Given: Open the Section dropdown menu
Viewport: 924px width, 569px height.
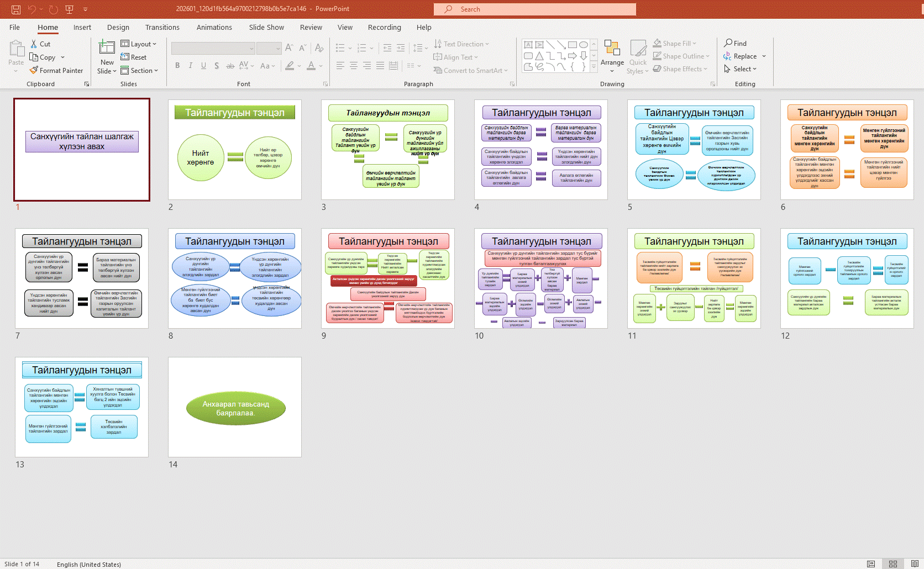Looking at the screenshot, I should point(139,71).
